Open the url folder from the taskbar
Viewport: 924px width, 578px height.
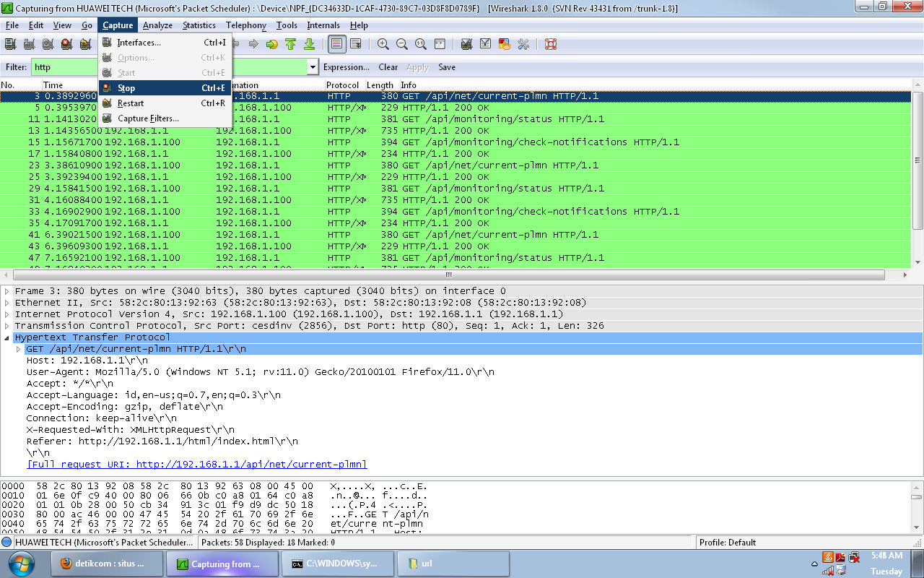(x=453, y=564)
